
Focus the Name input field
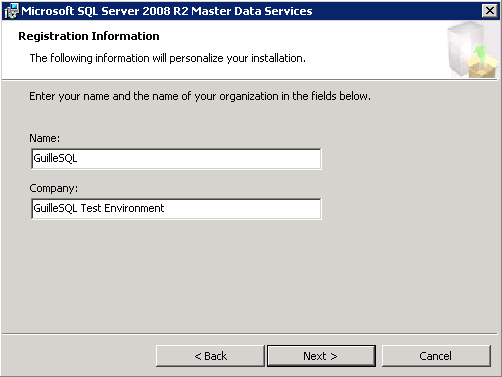[x=176, y=159]
